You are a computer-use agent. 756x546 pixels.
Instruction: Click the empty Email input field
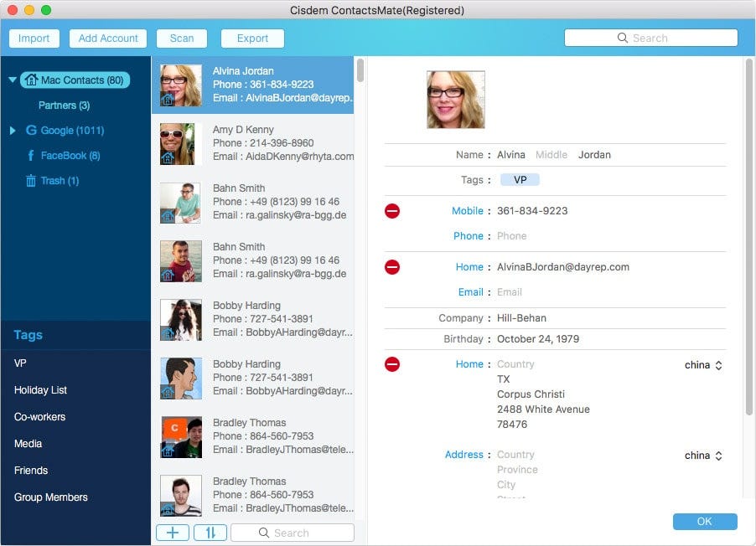(509, 291)
